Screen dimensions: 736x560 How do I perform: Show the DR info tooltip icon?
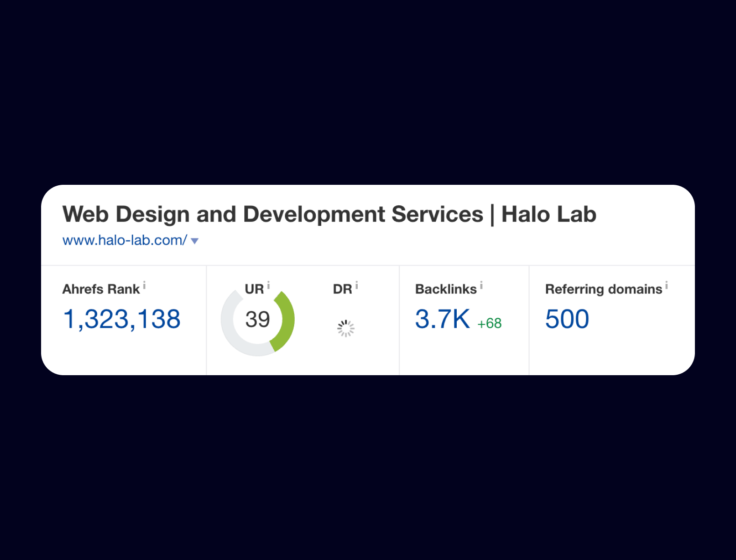coord(357,285)
